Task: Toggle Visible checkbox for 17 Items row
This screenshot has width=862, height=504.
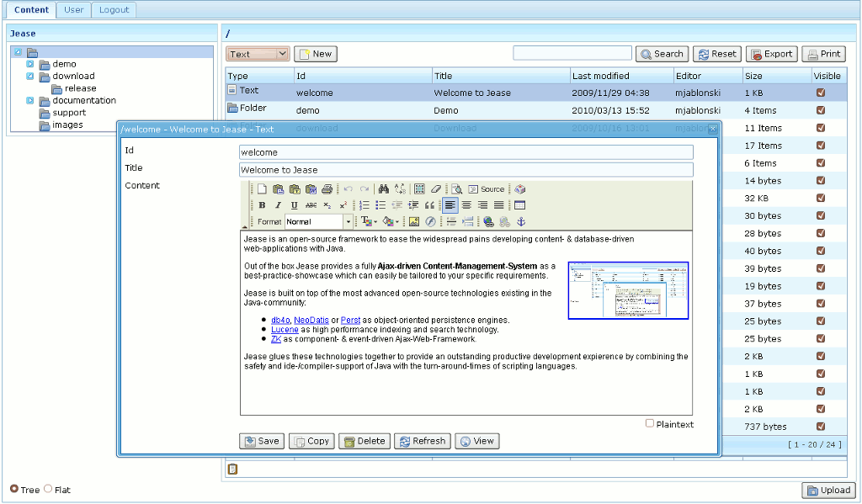Action: point(821,145)
